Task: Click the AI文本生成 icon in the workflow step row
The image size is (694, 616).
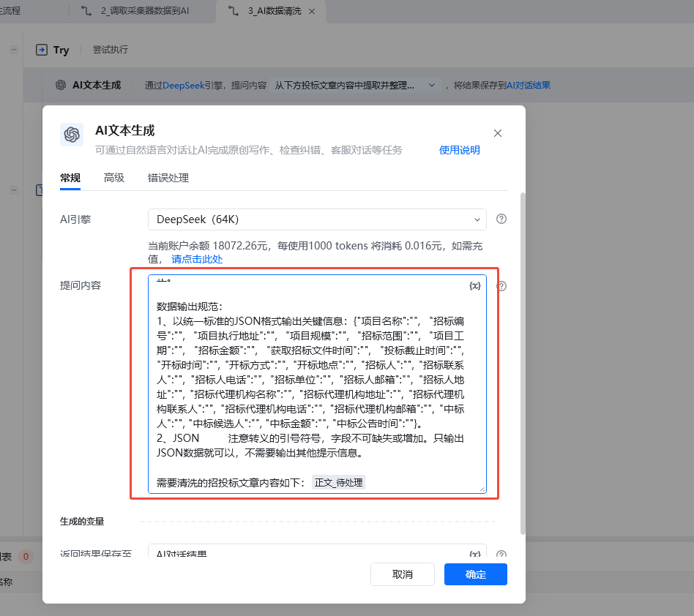Action: [x=60, y=84]
